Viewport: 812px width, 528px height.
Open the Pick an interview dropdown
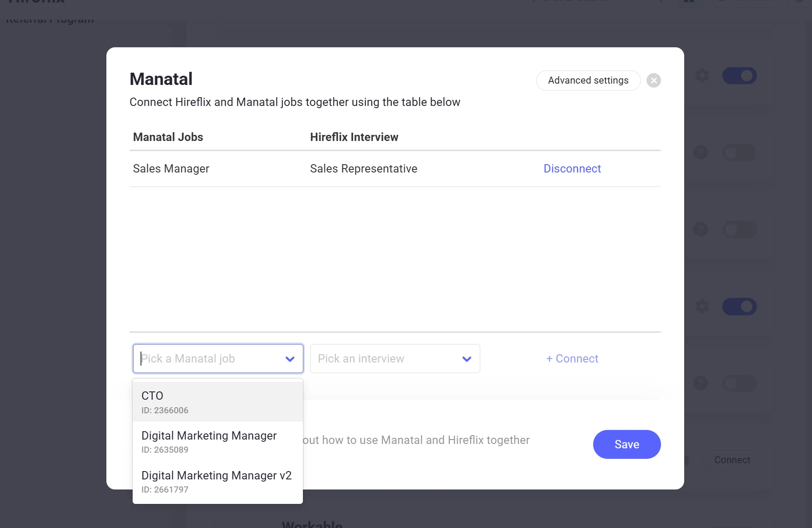point(395,359)
